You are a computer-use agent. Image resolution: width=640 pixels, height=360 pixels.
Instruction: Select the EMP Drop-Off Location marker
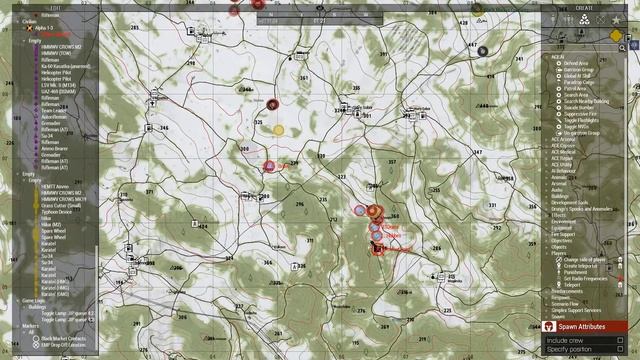pyautogui.click(x=63, y=345)
